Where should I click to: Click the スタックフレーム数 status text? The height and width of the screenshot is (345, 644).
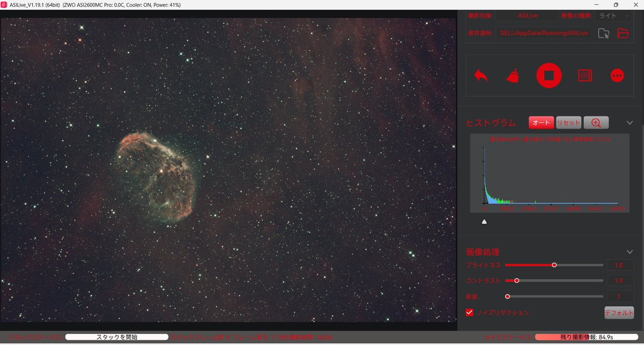coord(252,337)
